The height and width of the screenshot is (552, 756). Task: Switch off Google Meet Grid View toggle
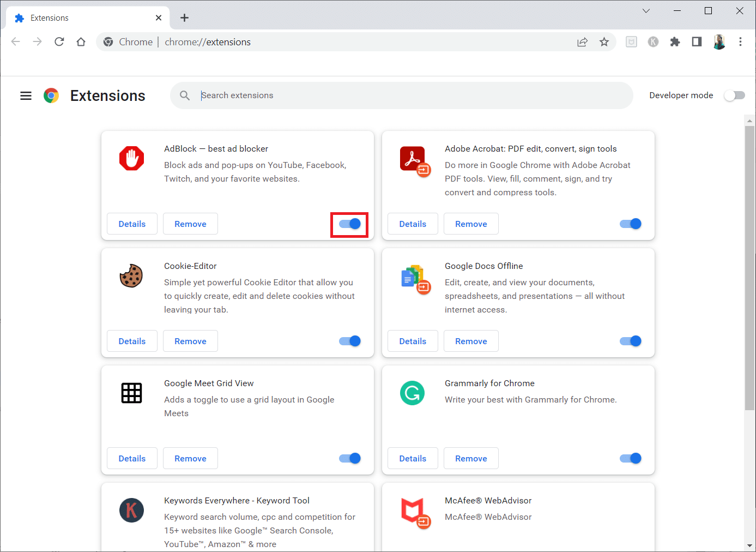click(349, 458)
